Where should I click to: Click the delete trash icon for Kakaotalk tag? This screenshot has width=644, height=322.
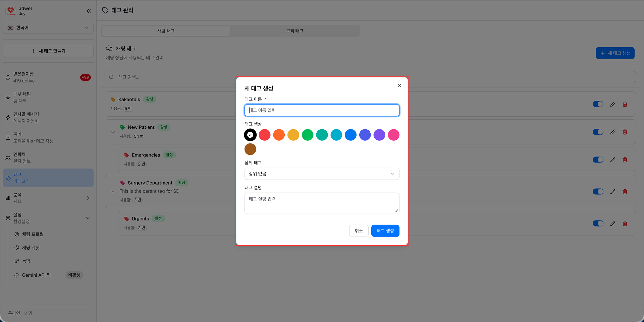coord(625,104)
